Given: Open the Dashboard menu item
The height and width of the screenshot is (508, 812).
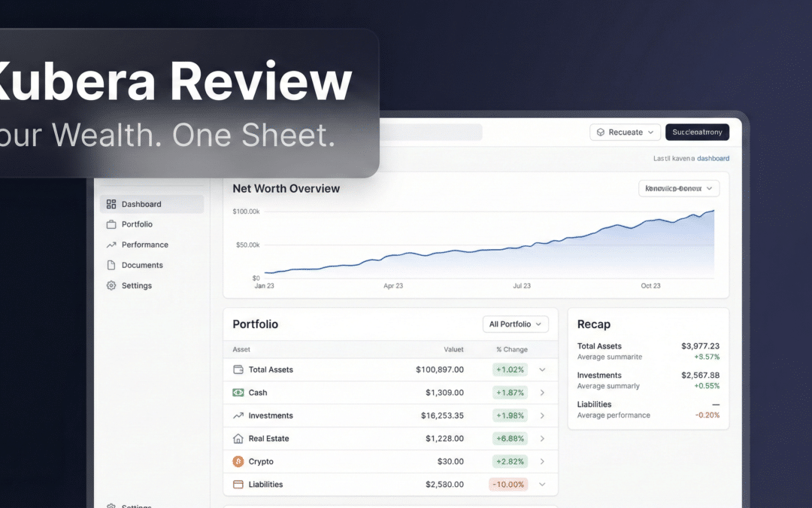Looking at the screenshot, I should [152, 204].
